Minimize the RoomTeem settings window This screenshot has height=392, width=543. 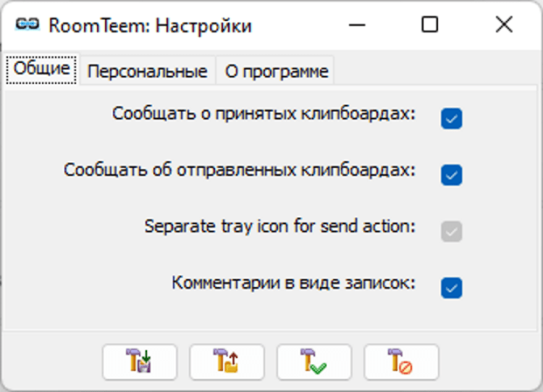tap(356, 25)
